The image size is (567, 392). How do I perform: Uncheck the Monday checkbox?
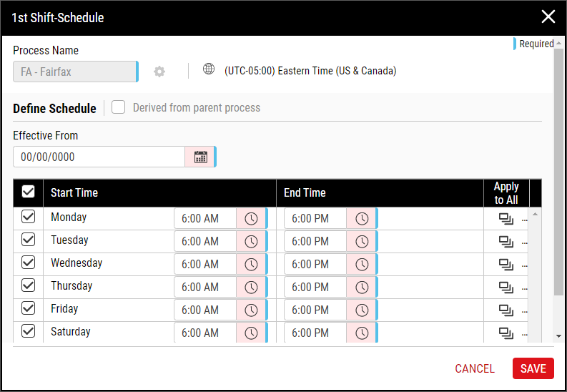29,217
